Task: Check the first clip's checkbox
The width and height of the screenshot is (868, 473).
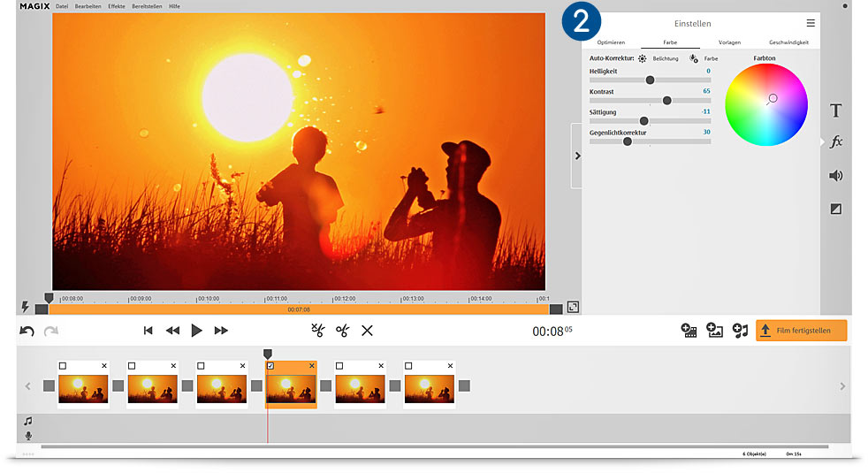Action: pyautogui.click(x=63, y=365)
